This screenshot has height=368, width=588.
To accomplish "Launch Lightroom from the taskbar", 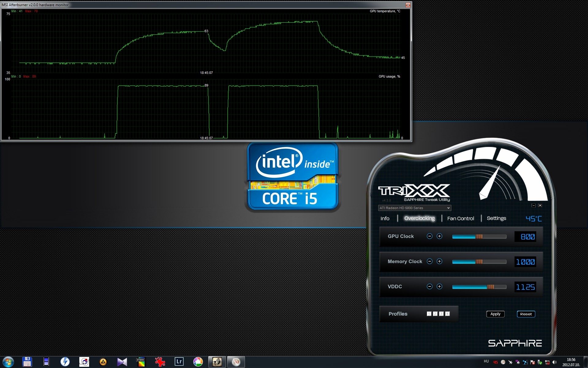I will [x=179, y=362].
